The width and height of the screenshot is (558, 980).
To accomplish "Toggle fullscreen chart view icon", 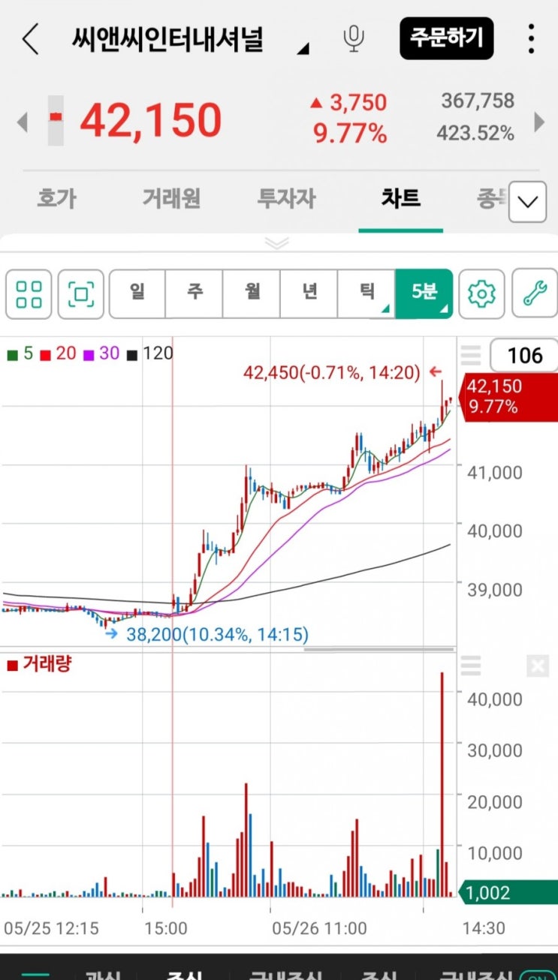I will coord(81,294).
